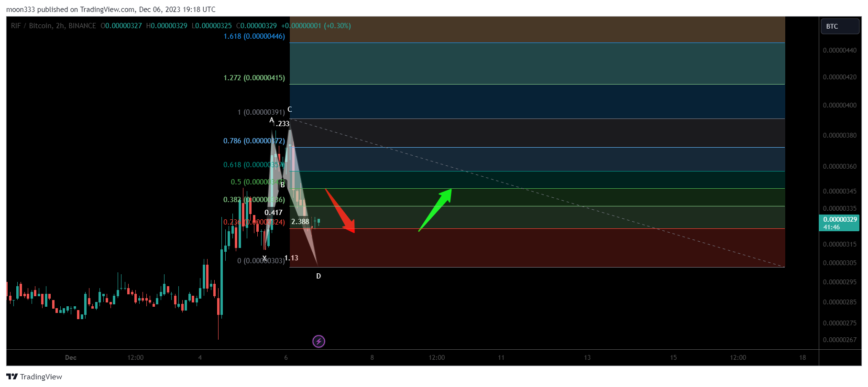Click the 0 (0.00000303) Fibonacci label

click(x=261, y=261)
